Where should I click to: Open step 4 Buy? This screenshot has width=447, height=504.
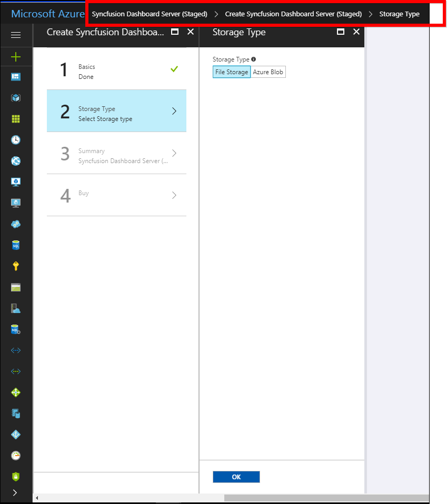click(x=116, y=195)
